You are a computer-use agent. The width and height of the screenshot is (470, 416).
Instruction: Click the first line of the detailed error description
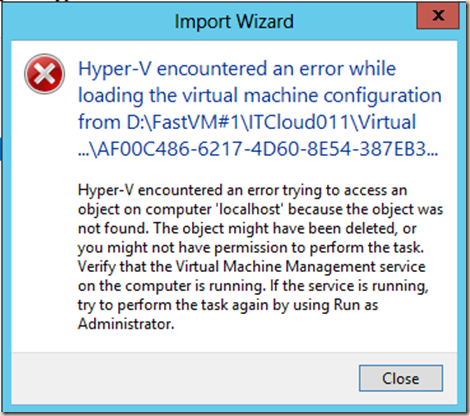242,191
